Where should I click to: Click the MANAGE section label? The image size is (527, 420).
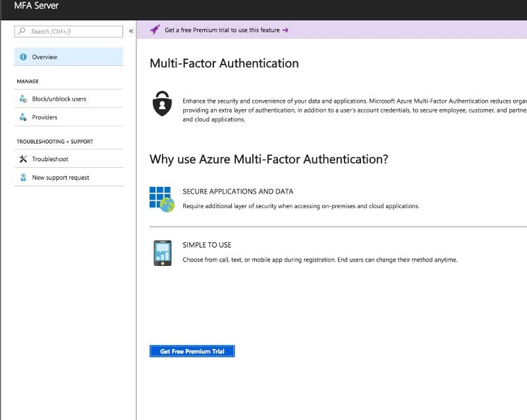click(x=28, y=82)
